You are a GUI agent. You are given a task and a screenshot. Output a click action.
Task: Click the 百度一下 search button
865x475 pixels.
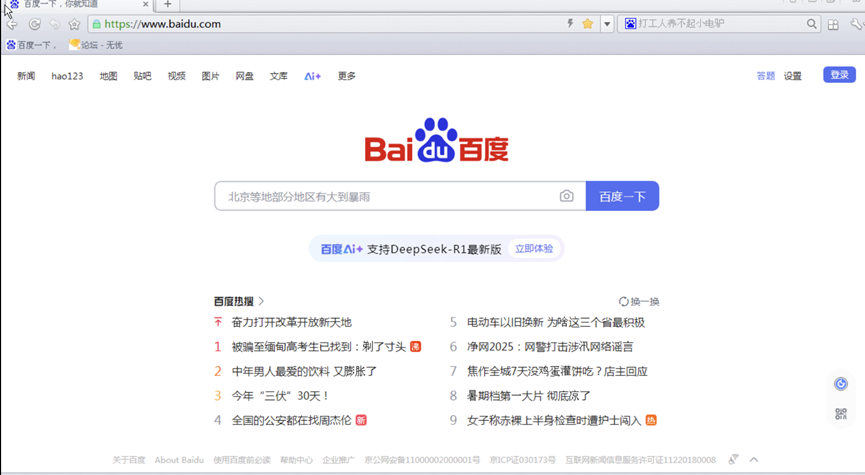(x=622, y=196)
